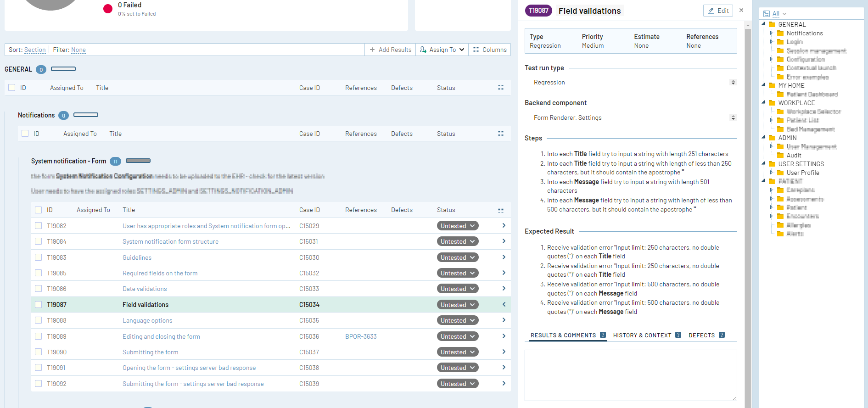868x408 pixels.
Task: Click the red Failed status dot
Action: 108,9
